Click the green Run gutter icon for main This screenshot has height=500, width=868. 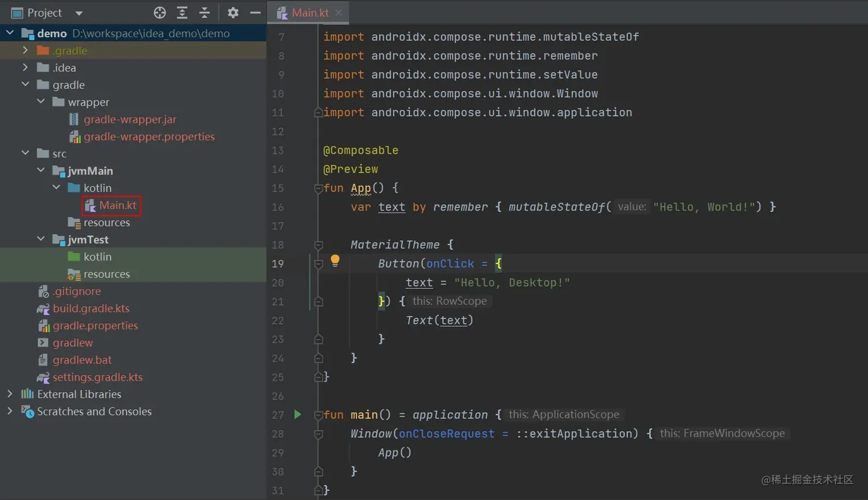click(x=297, y=414)
